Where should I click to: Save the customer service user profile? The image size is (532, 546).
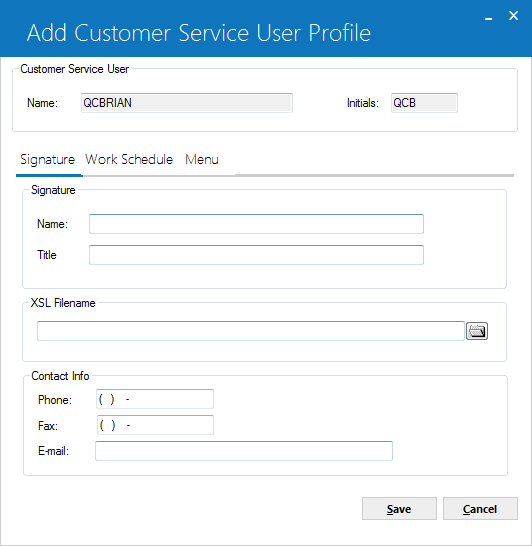pos(399,509)
